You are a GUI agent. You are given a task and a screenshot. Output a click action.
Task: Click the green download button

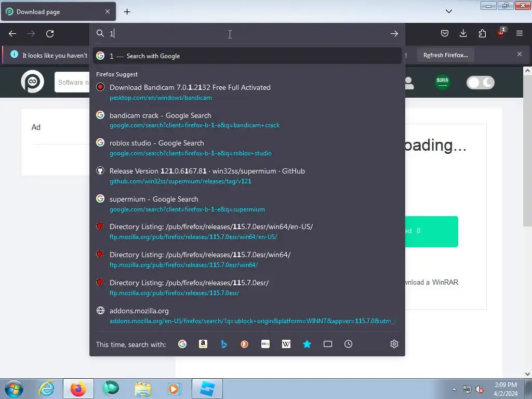[431, 231]
